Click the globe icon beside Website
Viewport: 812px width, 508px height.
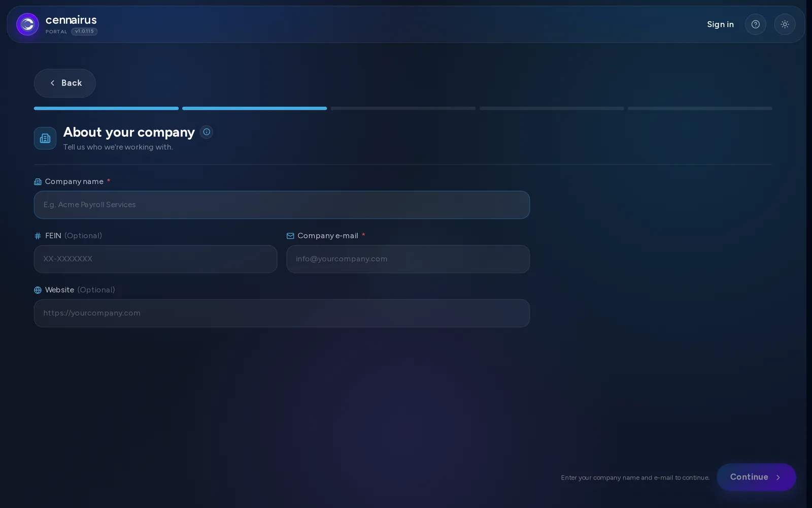[38, 290]
